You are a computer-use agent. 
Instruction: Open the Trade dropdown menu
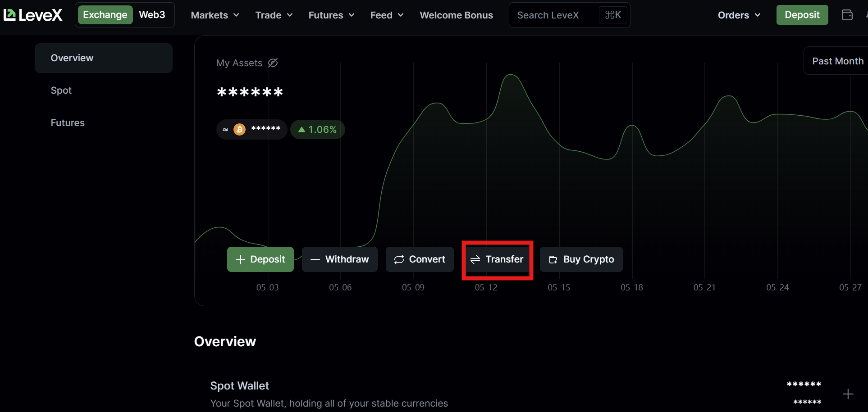click(x=274, y=15)
